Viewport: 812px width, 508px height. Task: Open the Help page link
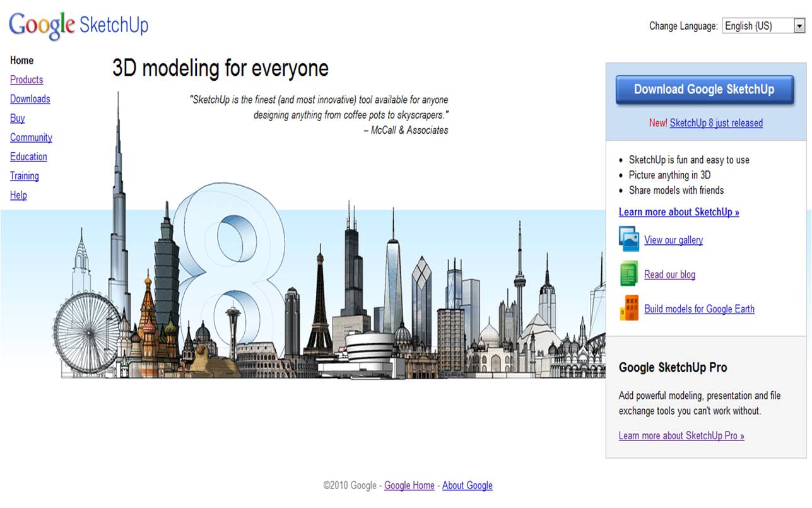pos(18,195)
